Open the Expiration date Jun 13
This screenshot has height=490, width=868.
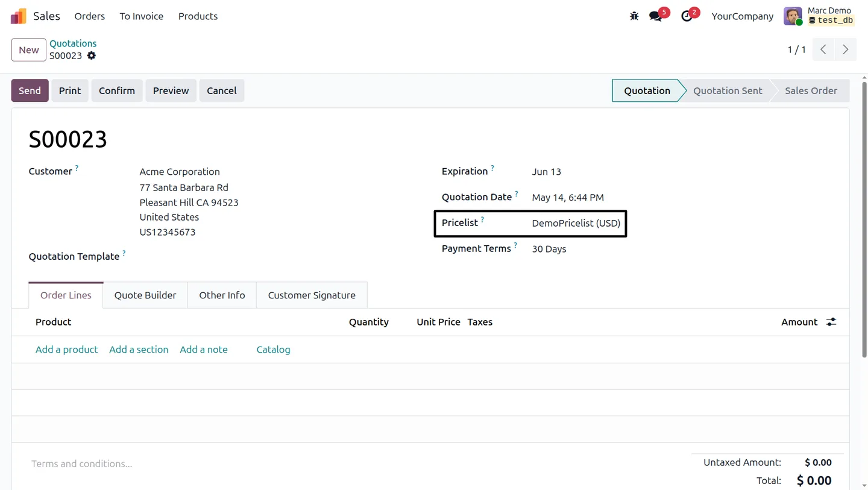(x=547, y=172)
